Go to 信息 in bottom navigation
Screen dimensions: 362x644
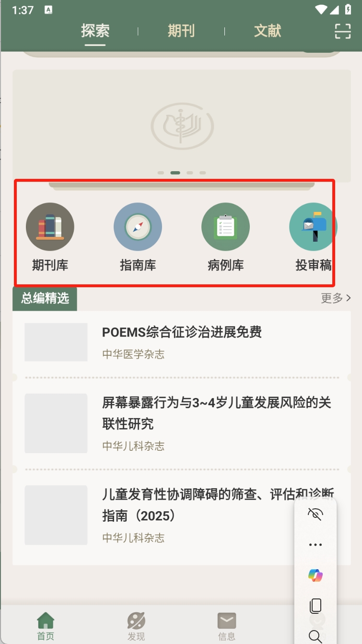coord(226,626)
